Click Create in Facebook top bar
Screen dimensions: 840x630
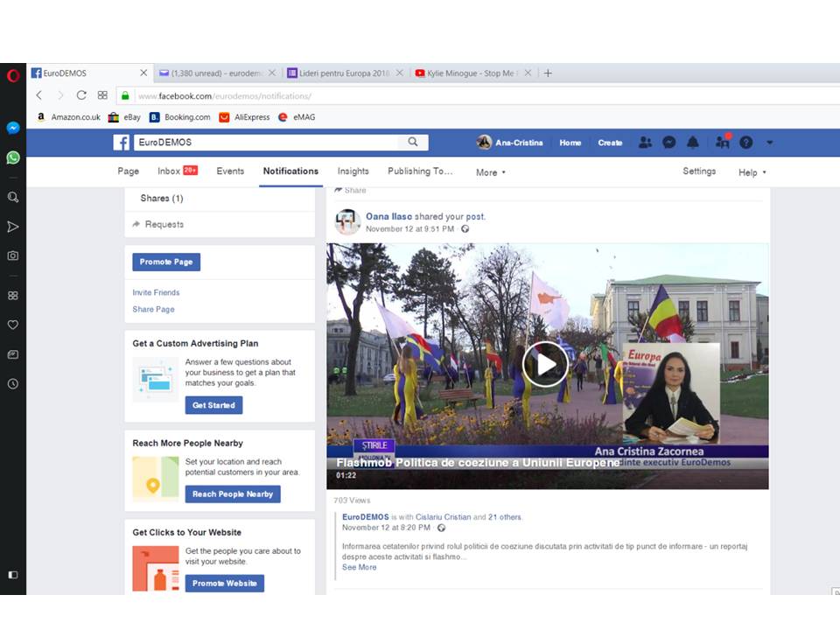(x=610, y=143)
